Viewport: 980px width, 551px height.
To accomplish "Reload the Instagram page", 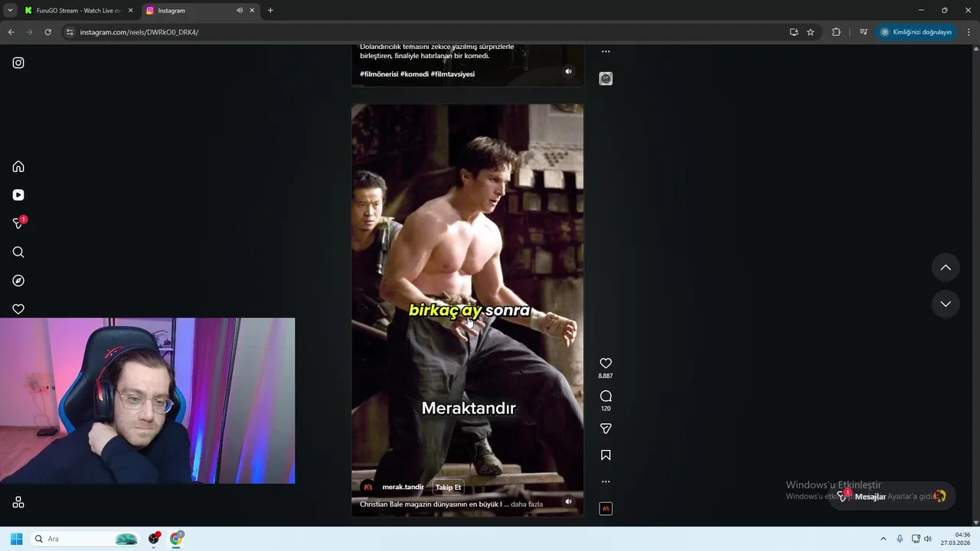I will click(x=47, y=32).
